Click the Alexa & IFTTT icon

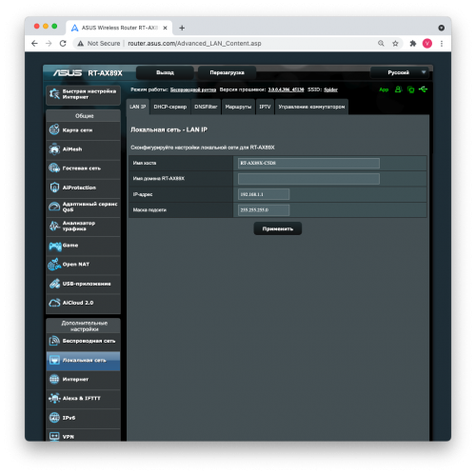(x=54, y=398)
